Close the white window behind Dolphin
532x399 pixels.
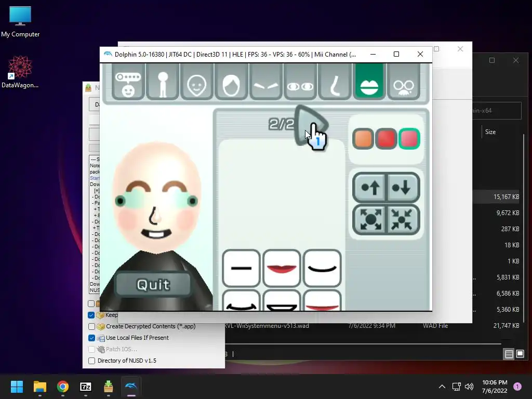pos(460,49)
